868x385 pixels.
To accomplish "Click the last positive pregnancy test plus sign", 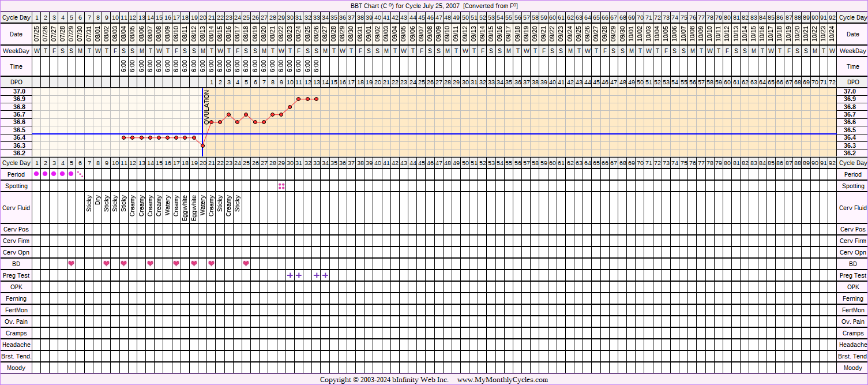I will [x=325, y=275].
